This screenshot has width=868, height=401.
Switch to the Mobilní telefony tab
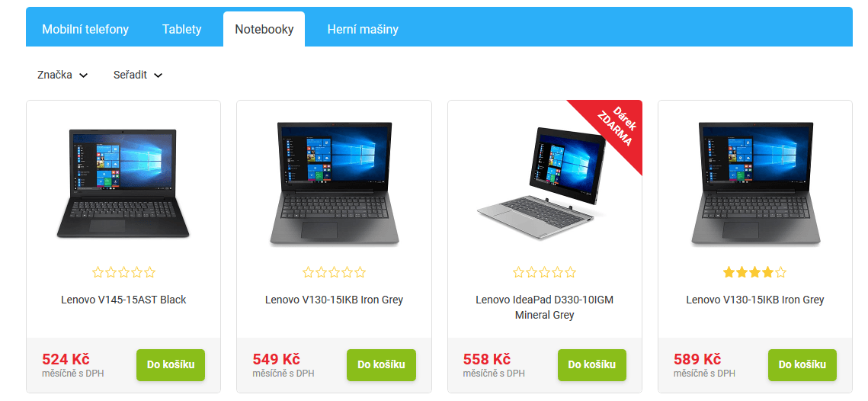[x=85, y=30]
